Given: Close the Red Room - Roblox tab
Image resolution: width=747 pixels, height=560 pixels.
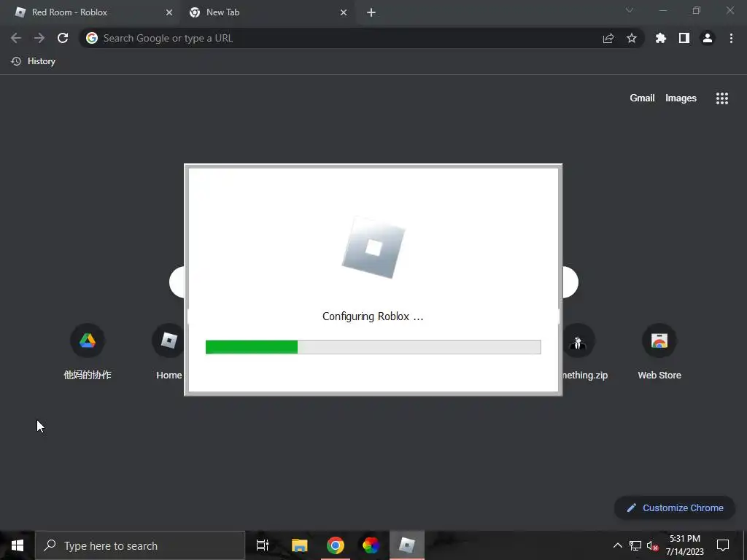Looking at the screenshot, I should point(169,12).
